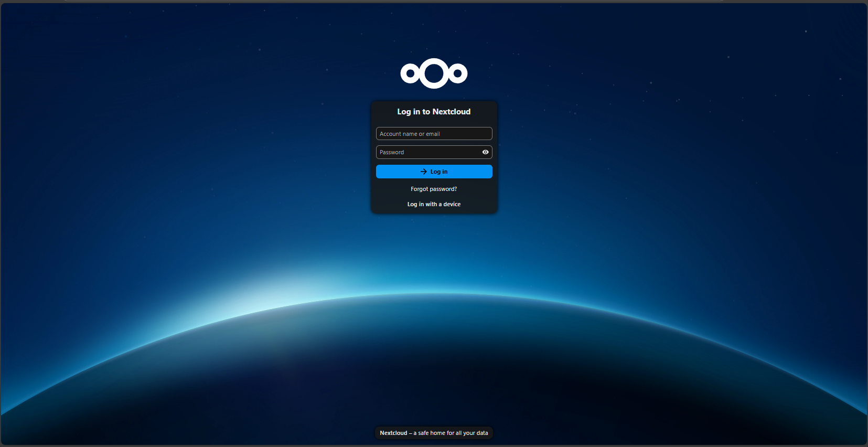Open the Nextcloud link in the footer
Image resolution: width=868 pixels, height=447 pixels.
pos(393,433)
